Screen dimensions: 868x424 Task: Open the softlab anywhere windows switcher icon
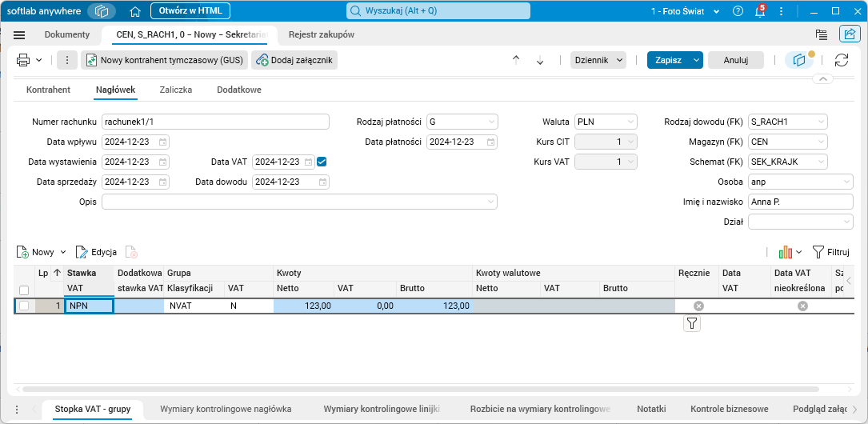click(102, 11)
